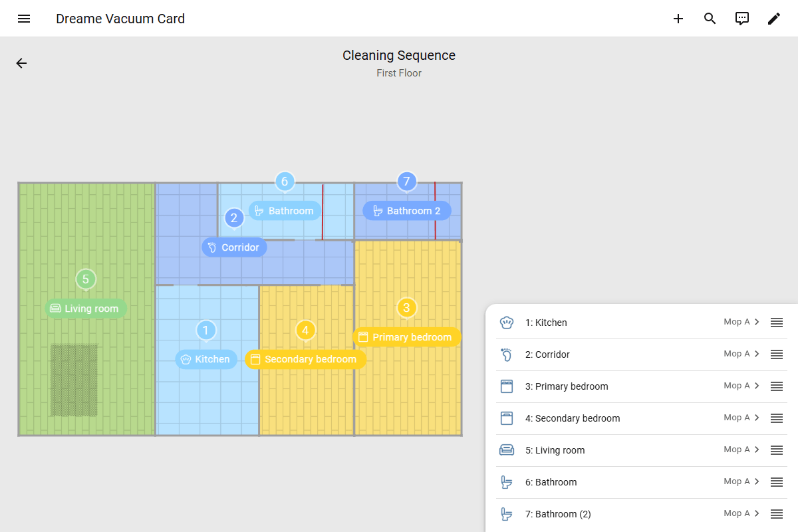Grab the drag handle for 2: Corridor
The image size is (798, 532).
(x=777, y=354)
